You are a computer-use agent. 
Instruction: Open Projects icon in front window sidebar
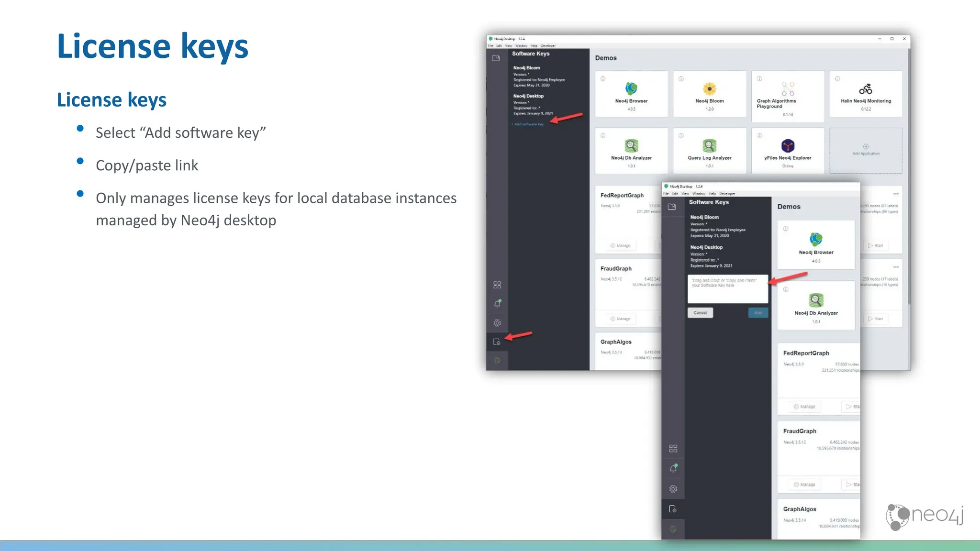[x=672, y=207]
